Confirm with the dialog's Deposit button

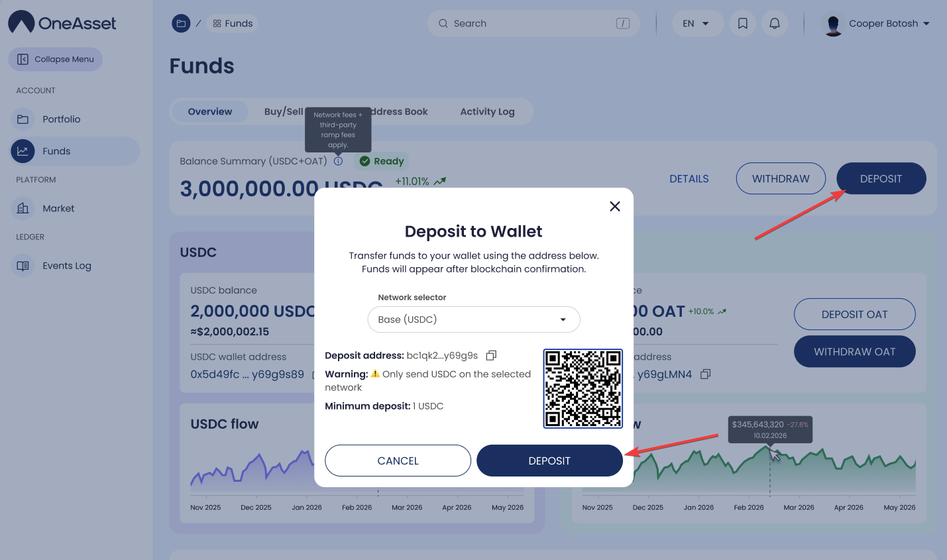click(549, 461)
